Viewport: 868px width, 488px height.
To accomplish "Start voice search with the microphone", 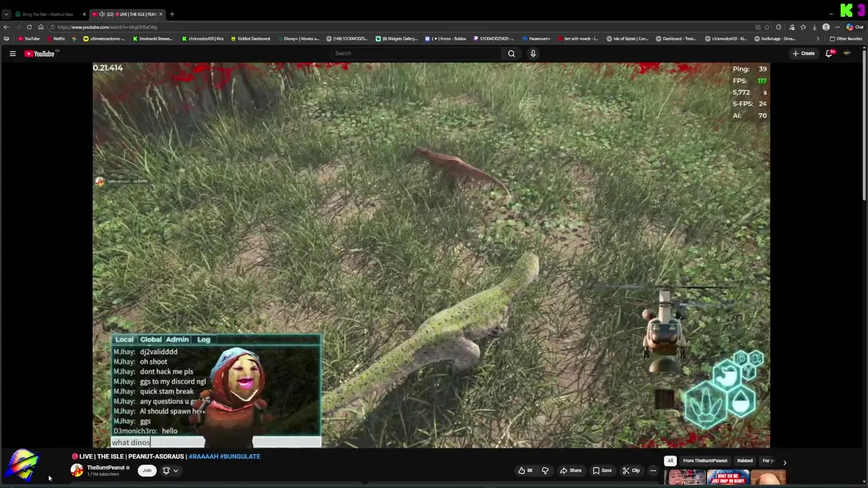I will [533, 54].
